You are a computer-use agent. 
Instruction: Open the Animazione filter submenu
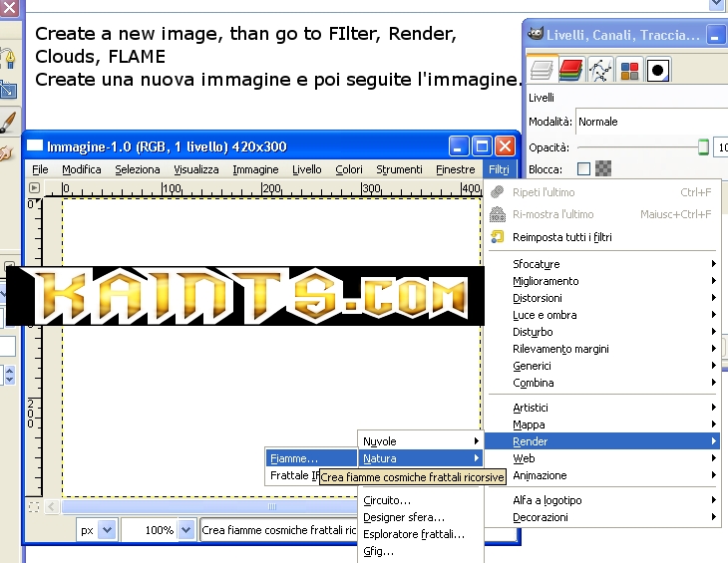click(603, 475)
